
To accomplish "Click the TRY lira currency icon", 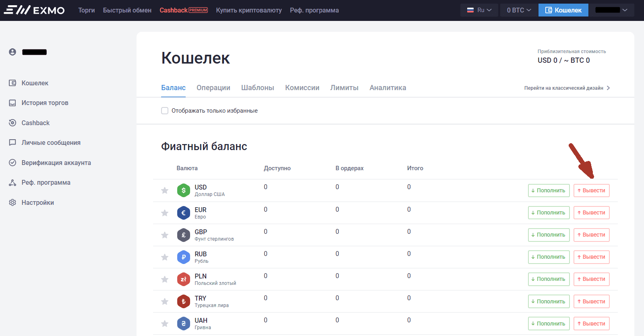I will click(184, 301).
